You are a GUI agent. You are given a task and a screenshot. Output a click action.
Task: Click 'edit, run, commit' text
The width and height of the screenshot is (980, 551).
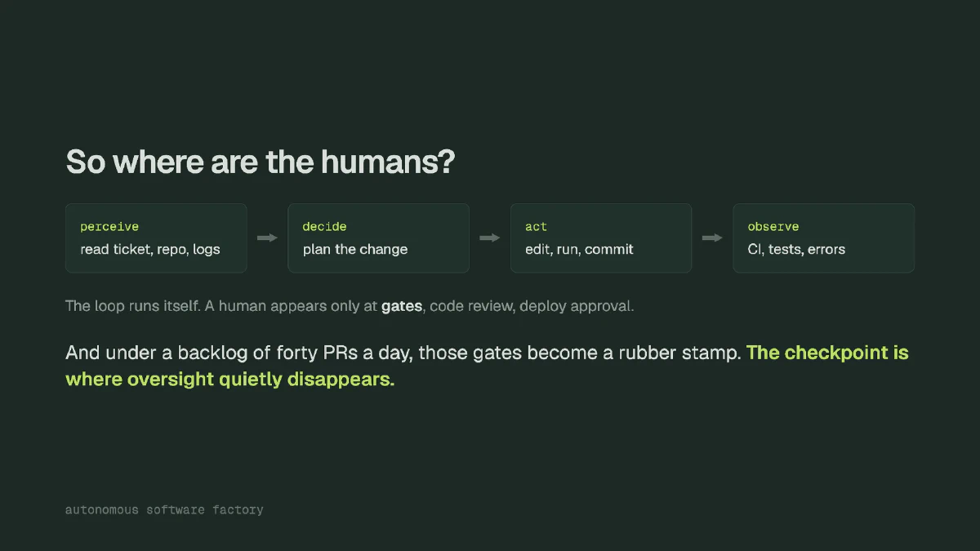pos(579,249)
